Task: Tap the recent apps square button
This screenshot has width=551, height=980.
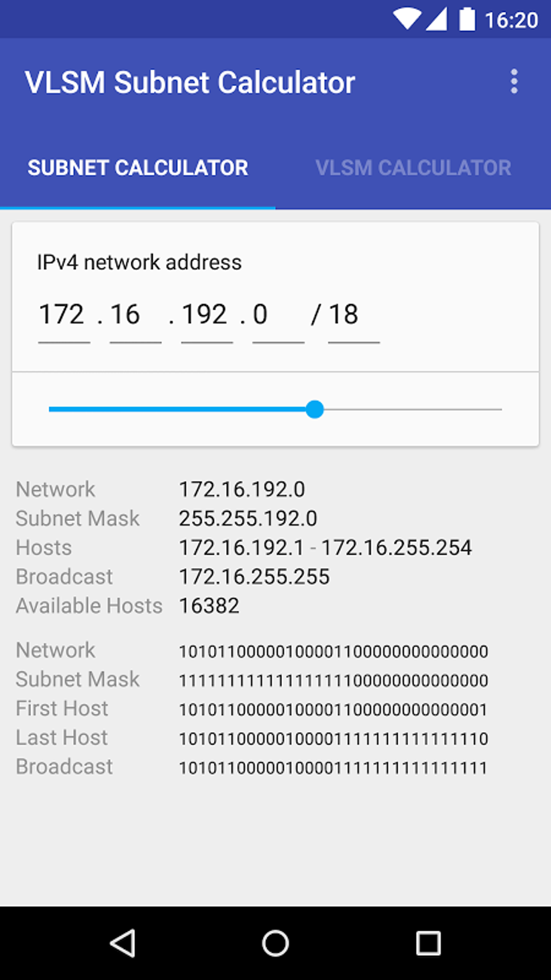Action: tap(428, 943)
